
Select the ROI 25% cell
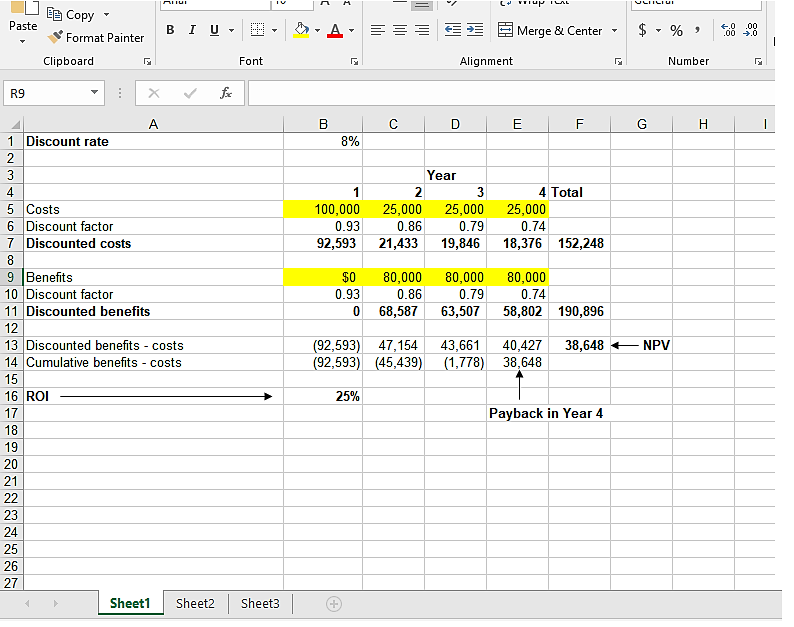click(x=323, y=396)
